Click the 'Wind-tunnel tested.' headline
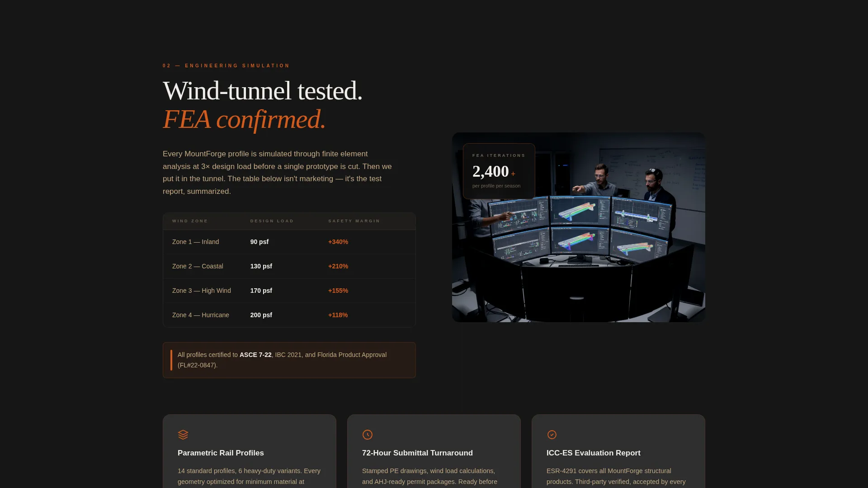The height and width of the screenshot is (488, 868). [x=263, y=91]
